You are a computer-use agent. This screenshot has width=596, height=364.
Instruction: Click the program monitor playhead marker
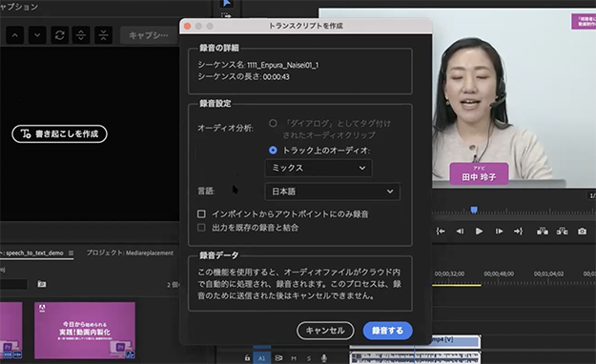pos(474,210)
